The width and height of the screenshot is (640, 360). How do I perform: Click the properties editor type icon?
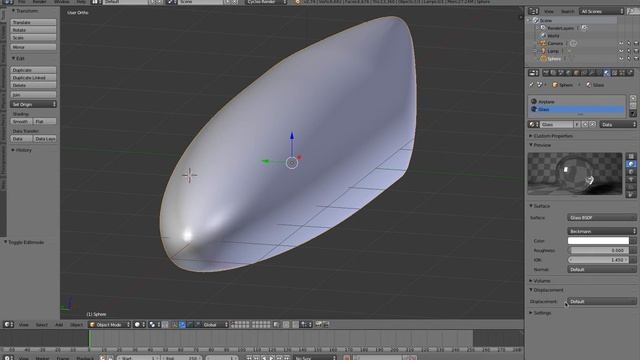[533, 73]
